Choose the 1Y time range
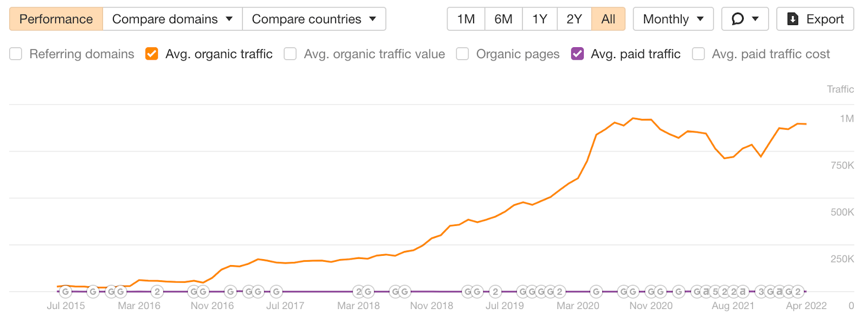Screen dimensions: 868x321 coord(540,19)
